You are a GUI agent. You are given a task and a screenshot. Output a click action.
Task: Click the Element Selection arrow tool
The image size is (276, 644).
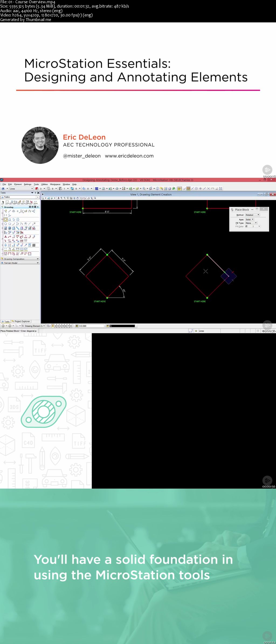pos(3,203)
